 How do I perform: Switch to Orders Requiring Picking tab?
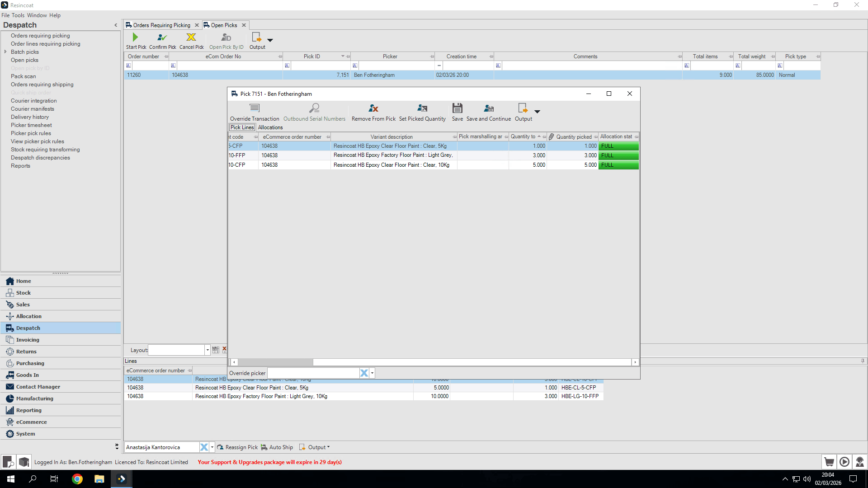pos(161,25)
